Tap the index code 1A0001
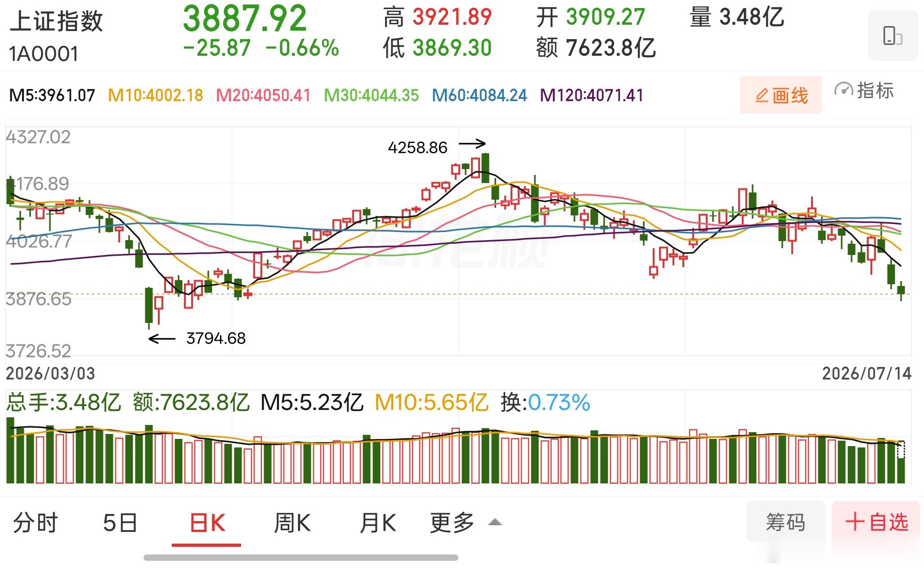924x572 pixels. (x=44, y=54)
